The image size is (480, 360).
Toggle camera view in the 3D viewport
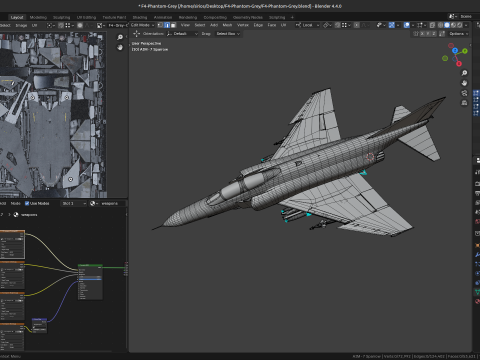464,93
